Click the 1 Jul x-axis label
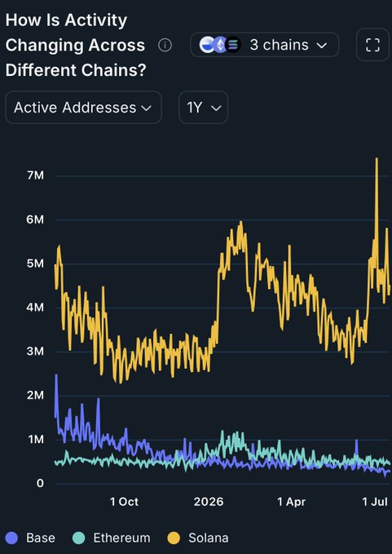The width and height of the screenshot is (392, 554). 375,502
